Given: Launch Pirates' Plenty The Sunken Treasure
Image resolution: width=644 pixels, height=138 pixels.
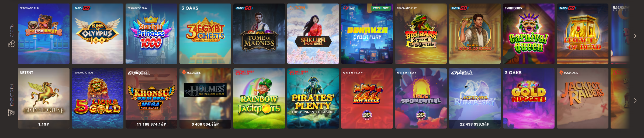Looking at the screenshot, I should coord(313,98).
